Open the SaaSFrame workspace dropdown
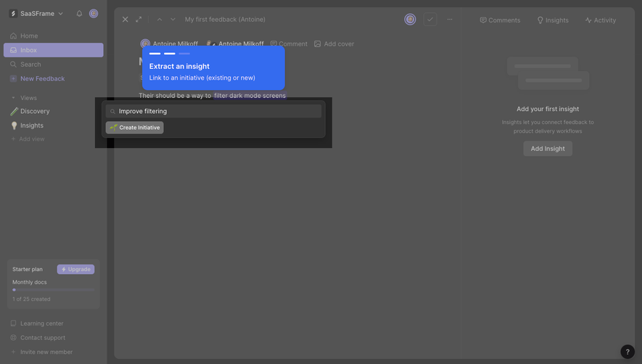 point(36,14)
